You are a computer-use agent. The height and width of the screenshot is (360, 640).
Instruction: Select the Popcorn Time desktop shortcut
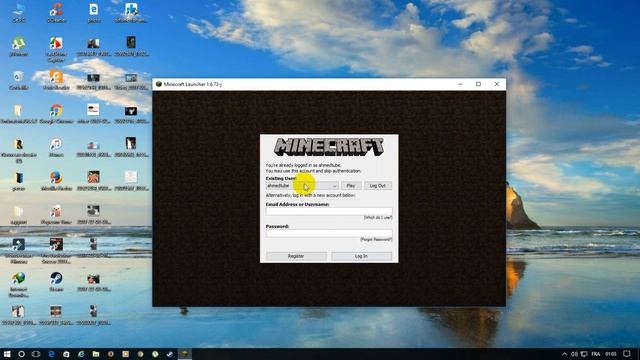56,215
